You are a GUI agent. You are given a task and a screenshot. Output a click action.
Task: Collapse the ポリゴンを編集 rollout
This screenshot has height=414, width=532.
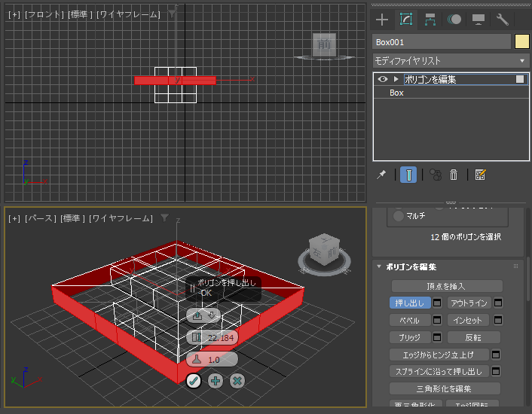379,266
